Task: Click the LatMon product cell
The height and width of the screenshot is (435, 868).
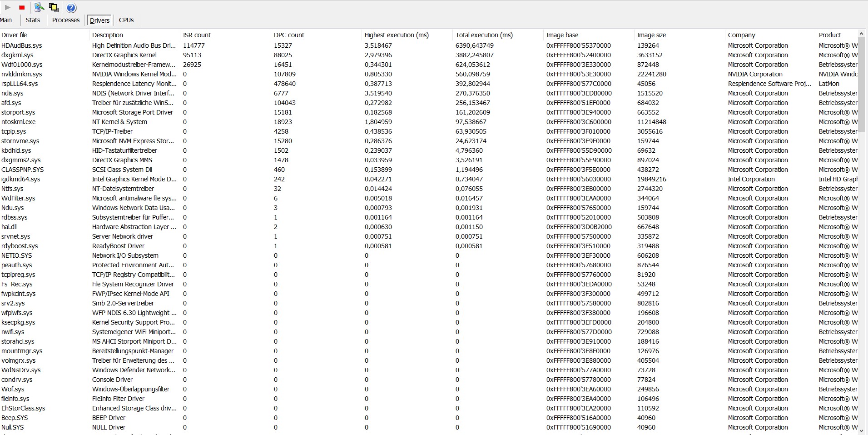Action: pos(829,84)
